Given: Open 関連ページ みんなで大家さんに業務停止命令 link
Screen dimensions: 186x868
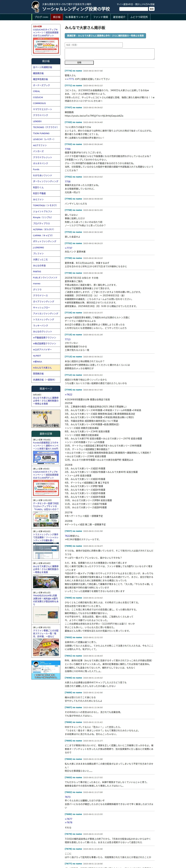Looking at the screenshot, I should pyautogui.click(x=46, y=401).
